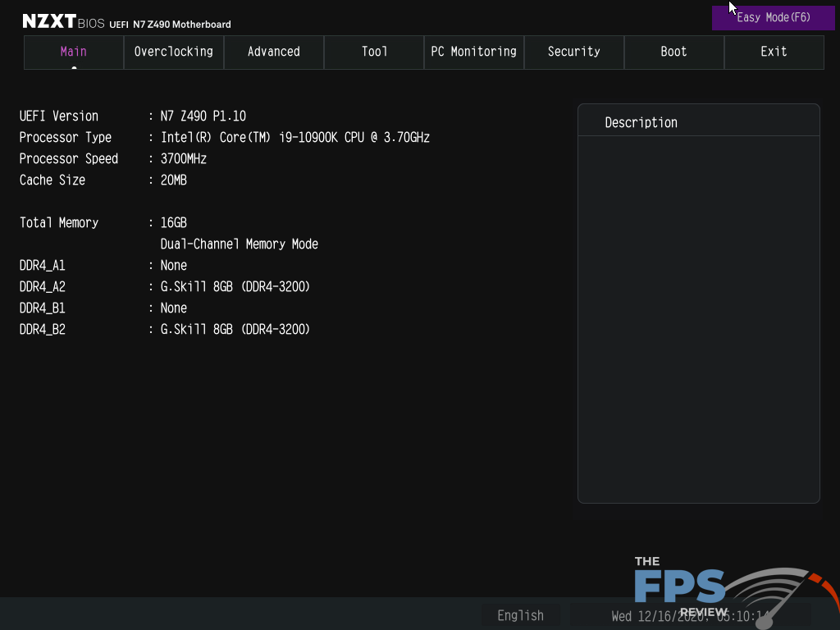Screen dimensions: 840x630
Task: Switch to Easy Mode (F6)
Action: click(773, 17)
